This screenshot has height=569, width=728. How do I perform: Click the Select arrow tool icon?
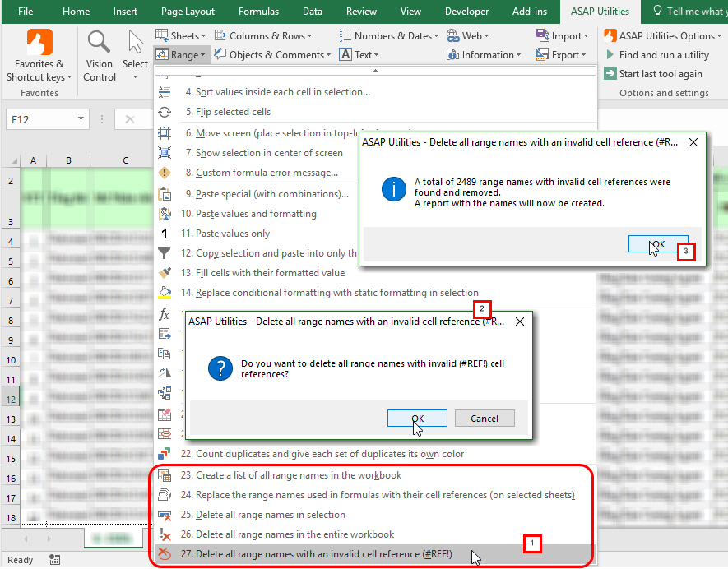point(135,42)
